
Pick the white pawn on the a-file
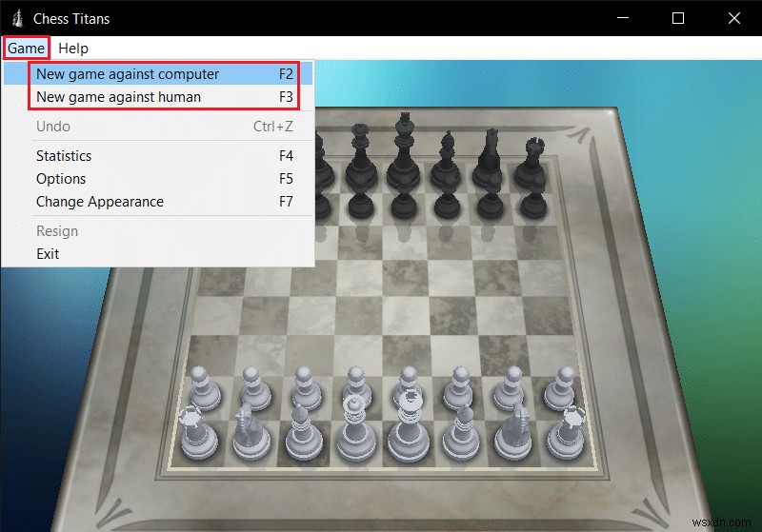(x=204, y=389)
